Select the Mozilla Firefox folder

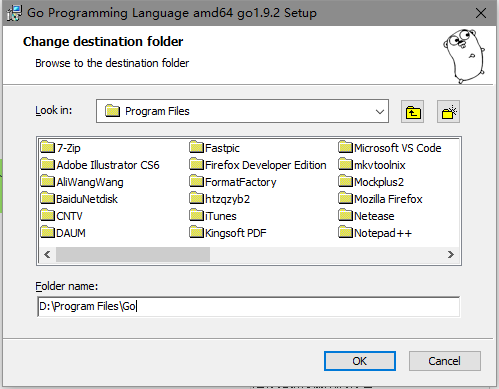point(380,199)
